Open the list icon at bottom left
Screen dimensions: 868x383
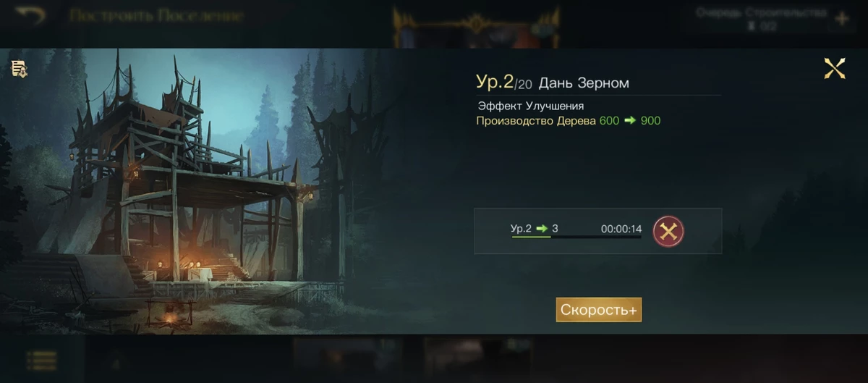click(42, 359)
